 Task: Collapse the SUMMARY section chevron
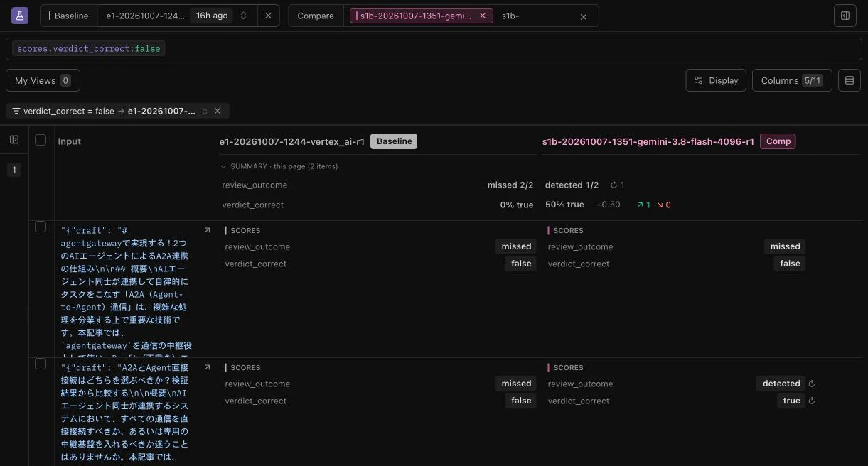coord(224,166)
